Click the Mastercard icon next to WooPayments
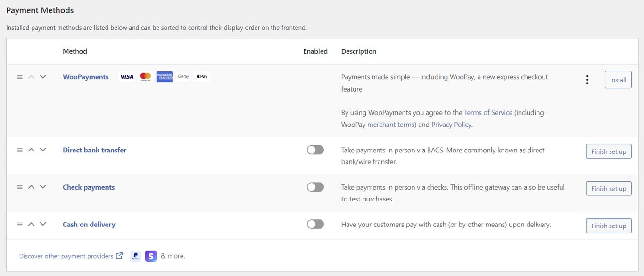 (x=146, y=76)
